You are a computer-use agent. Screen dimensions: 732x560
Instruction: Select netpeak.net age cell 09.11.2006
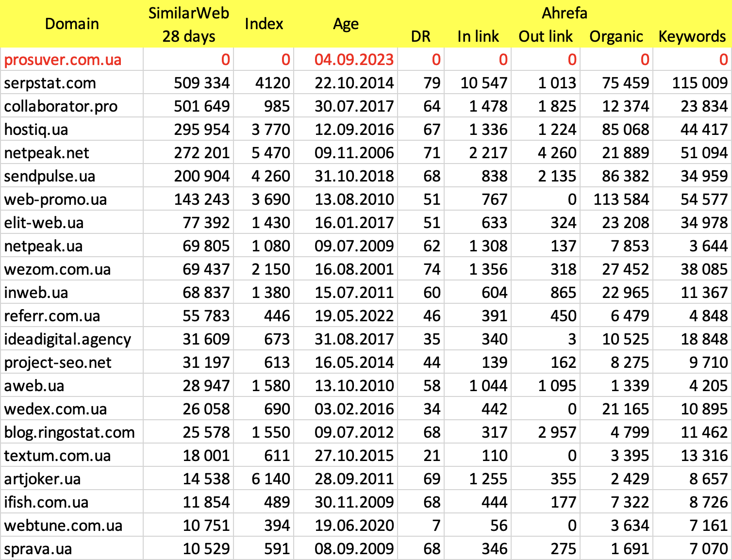point(354,153)
